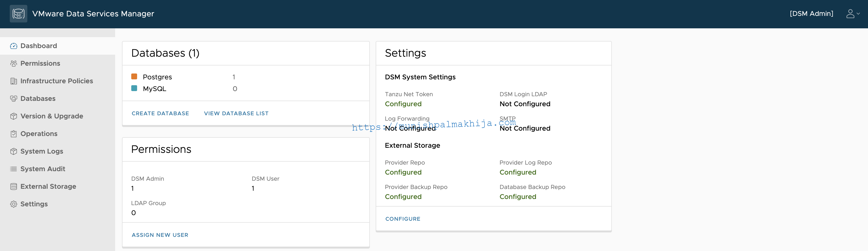The height and width of the screenshot is (251, 868).
Task: Click the Permissions card heading
Action: 161,149
